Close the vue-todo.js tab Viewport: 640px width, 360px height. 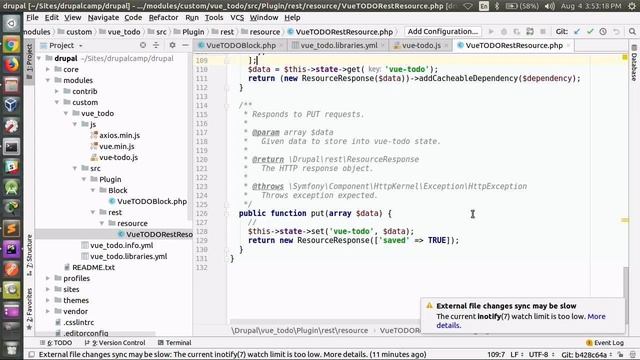446,46
